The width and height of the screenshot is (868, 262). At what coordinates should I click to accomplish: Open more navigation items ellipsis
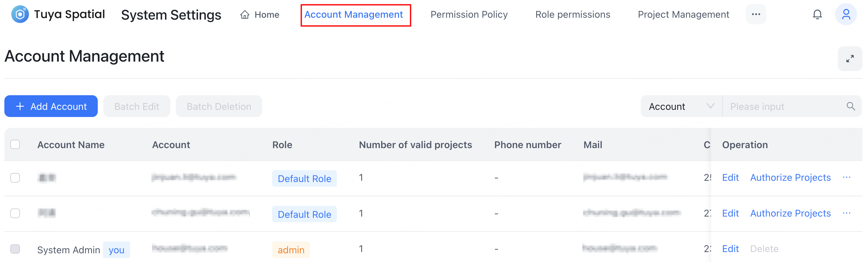pyautogui.click(x=756, y=15)
